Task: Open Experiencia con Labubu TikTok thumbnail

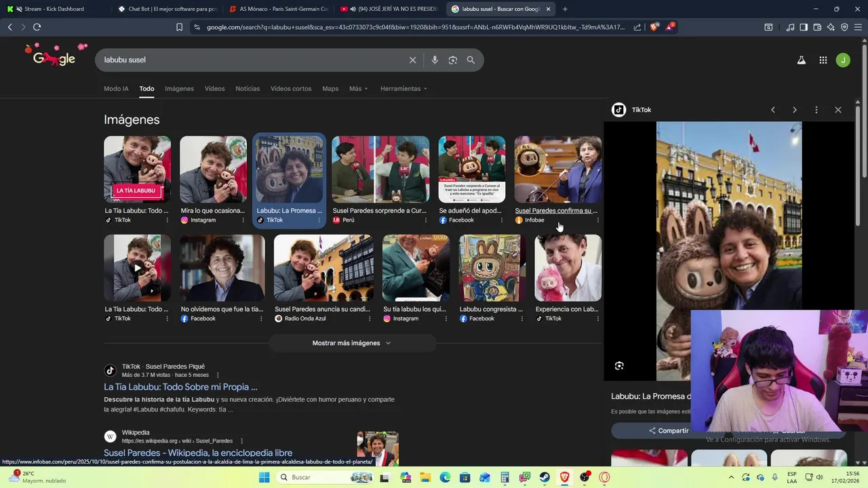Action: (x=568, y=268)
